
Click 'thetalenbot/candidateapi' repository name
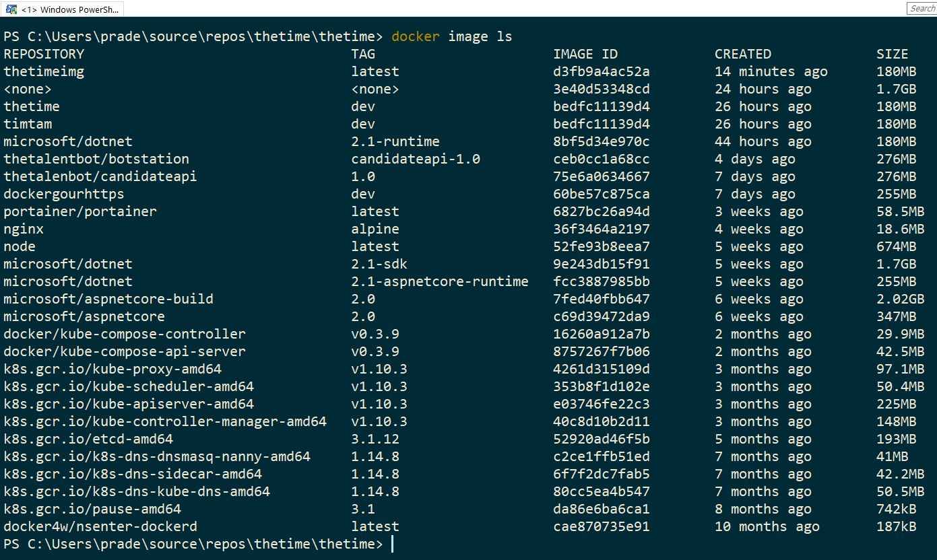tap(100, 176)
